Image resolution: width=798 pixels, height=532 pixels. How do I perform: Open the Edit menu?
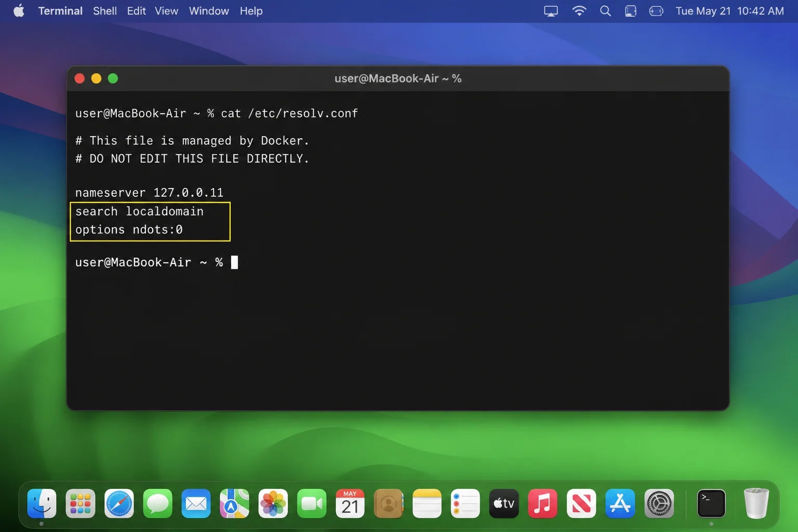[136, 11]
